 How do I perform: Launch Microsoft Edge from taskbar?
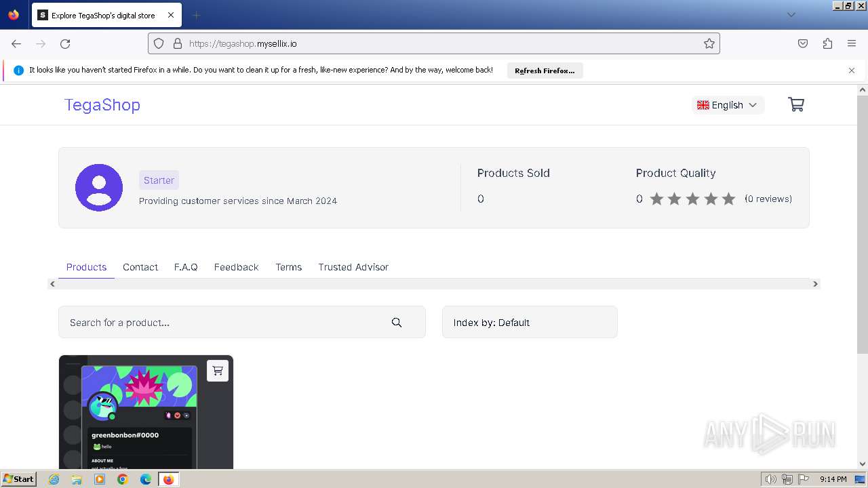[x=145, y=479]
